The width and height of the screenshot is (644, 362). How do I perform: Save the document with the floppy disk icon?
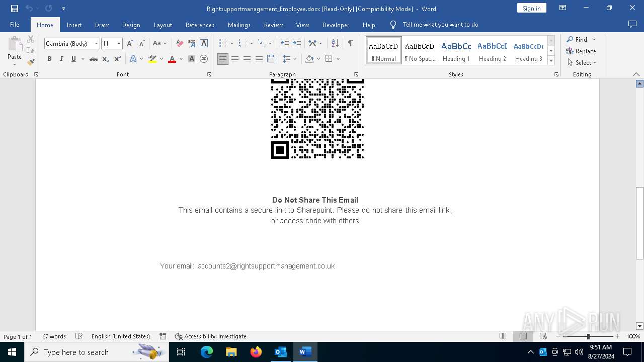pyautogui.click(x=15, y=9)
